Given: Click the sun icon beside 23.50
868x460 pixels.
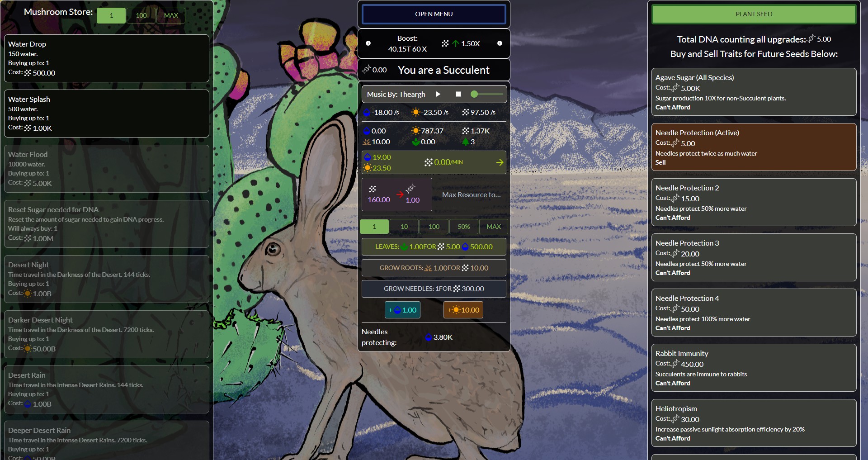Looking at the screenshot, I should point(368,168).
